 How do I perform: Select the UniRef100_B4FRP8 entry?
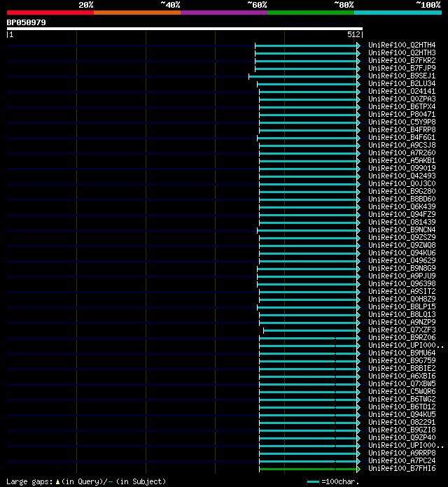coord(402,129)
